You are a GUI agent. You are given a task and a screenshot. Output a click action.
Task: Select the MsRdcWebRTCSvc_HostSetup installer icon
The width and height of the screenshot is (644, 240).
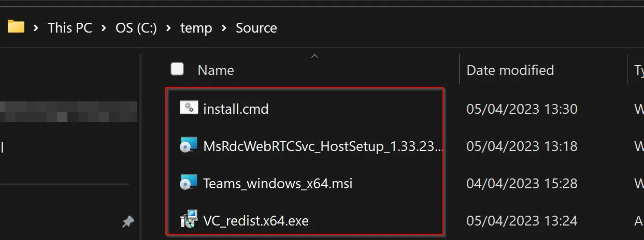point(188,146)
